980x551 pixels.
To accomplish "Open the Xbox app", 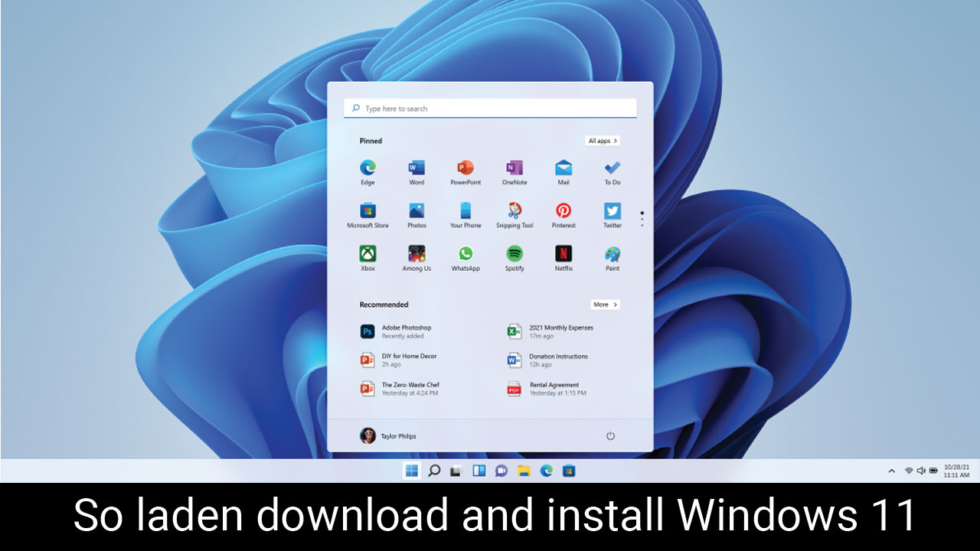I will pyautogui.click(x=367, y=258).
